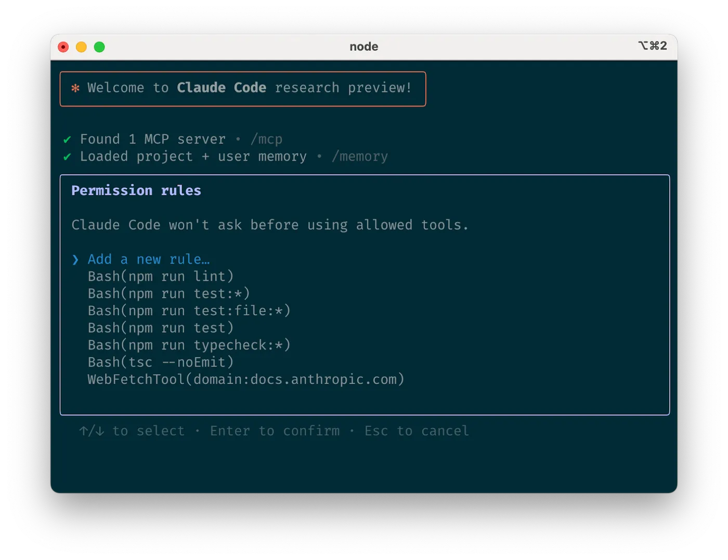Viewport: 728px width, 560px height.
Task: Select the Bash(npm run test) rule
Action: [x=161, y=328]
